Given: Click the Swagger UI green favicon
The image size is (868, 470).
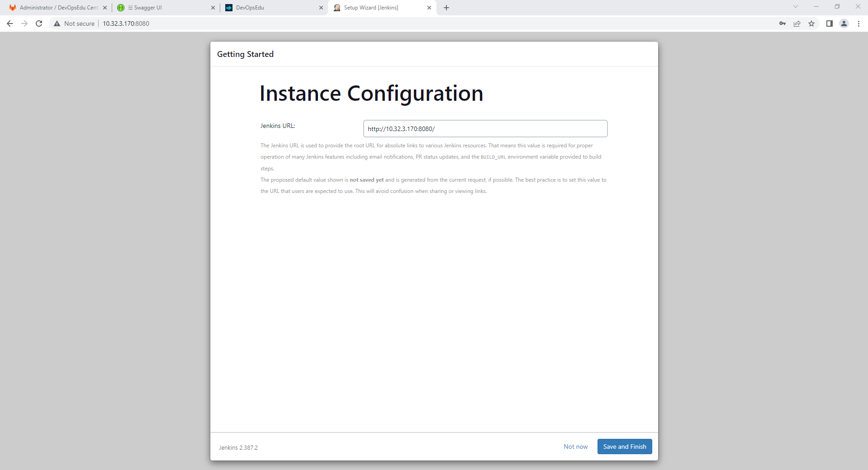Looking at the screenshot, I should pyautogui.click(x=121, y=8).
